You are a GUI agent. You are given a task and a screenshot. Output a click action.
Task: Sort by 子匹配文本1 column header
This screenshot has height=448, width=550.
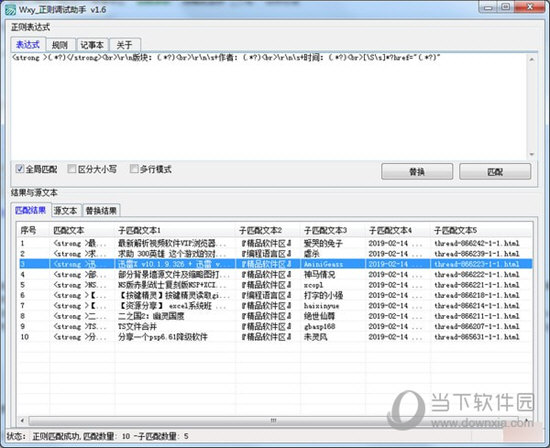pyautogui.click(x=175, y=230)
